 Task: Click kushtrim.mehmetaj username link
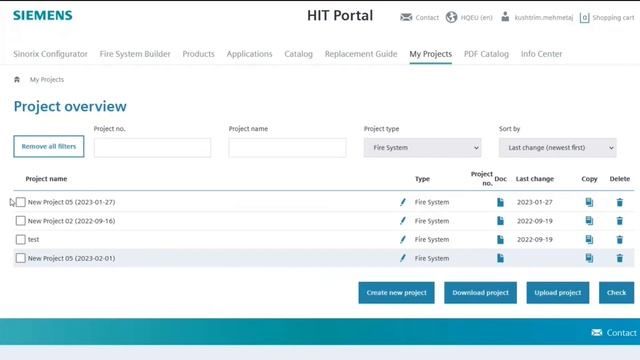(x=544, y=18)
